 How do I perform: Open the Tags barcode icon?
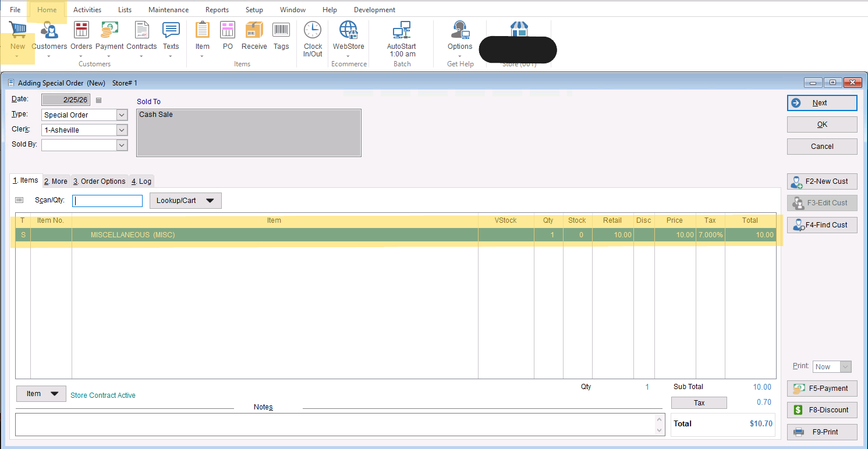pos(281,31)
